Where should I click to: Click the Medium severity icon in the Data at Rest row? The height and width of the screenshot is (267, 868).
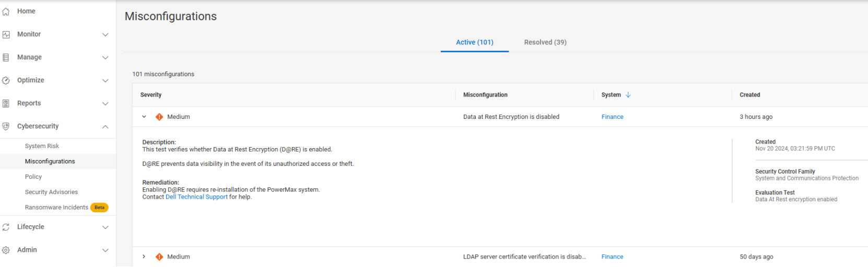click(x=159, y=117)
